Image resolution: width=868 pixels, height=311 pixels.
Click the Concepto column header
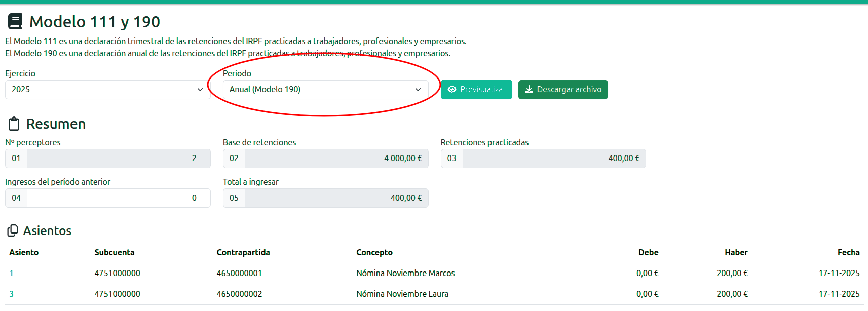click(x=374, y=252)
